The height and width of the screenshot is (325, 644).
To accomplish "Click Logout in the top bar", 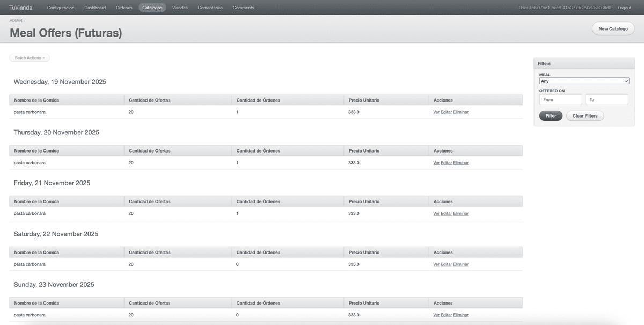I will coord(624,8).
